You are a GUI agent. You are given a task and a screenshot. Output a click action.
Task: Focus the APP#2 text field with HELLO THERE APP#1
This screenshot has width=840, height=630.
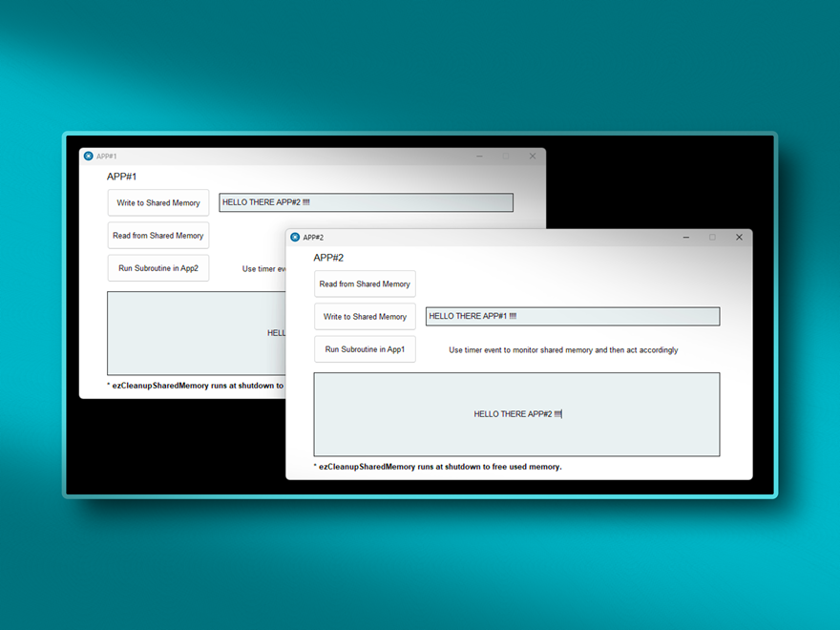573,316
